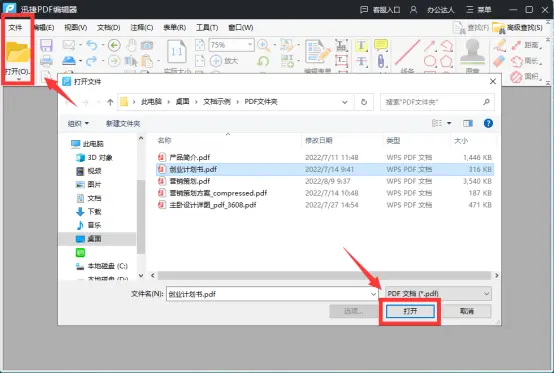Click the search PDF文件夹 box
The width and height of the screenshot is (554, 373).
[x=437, y=102]
